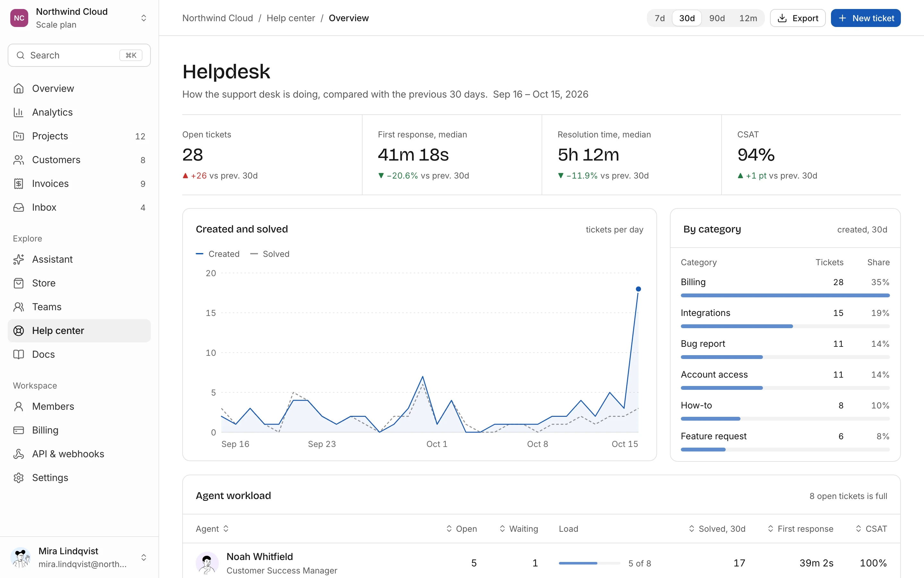Click the Help center lifebuoy icon
924x578 pixels.
point(18,331)
